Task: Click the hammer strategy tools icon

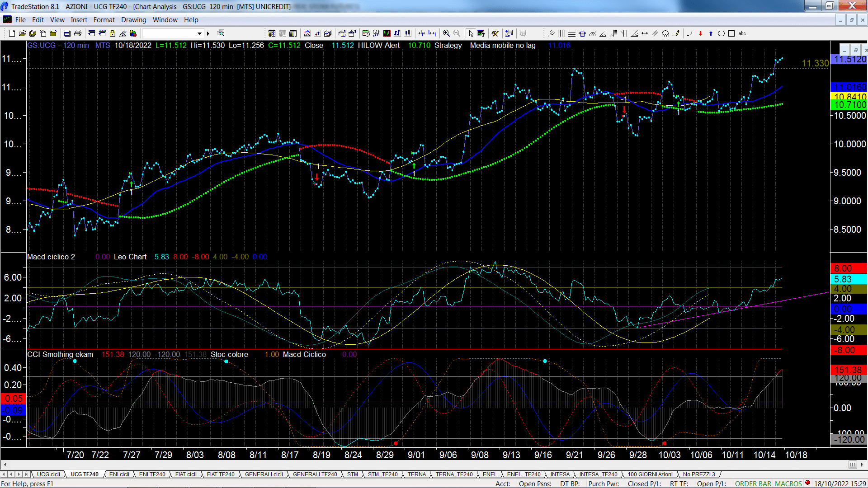Action: tap(495, 33)
